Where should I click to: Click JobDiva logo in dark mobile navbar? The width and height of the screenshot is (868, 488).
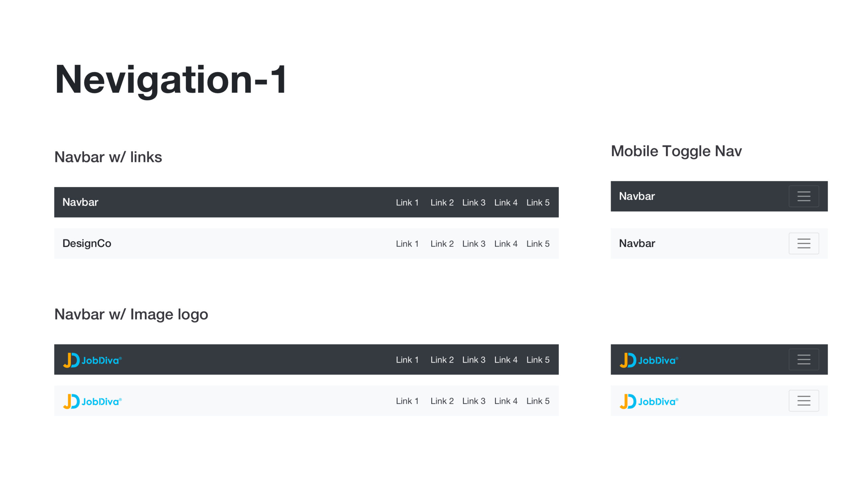(x=649, y=360)
